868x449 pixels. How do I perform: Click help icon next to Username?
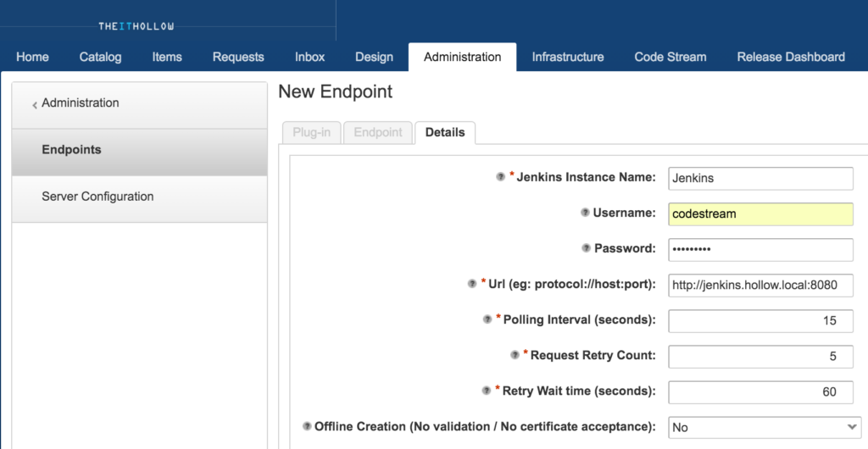[x=585, y=213]
